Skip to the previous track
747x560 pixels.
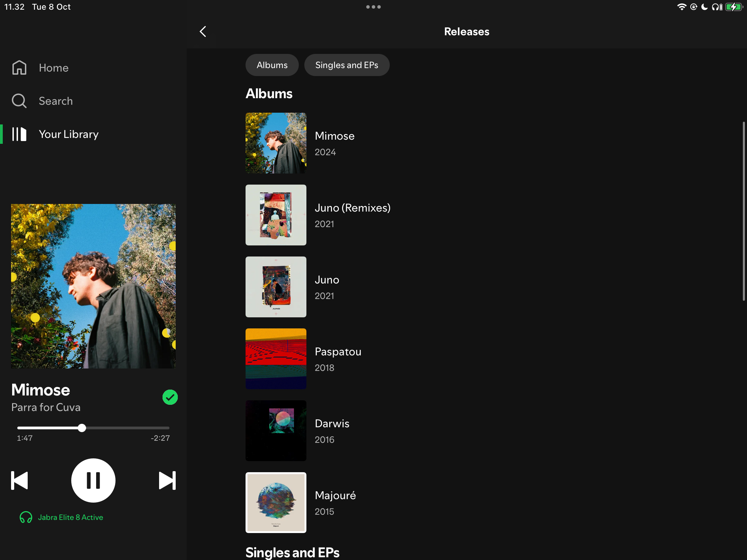click(x=19, y=480)
